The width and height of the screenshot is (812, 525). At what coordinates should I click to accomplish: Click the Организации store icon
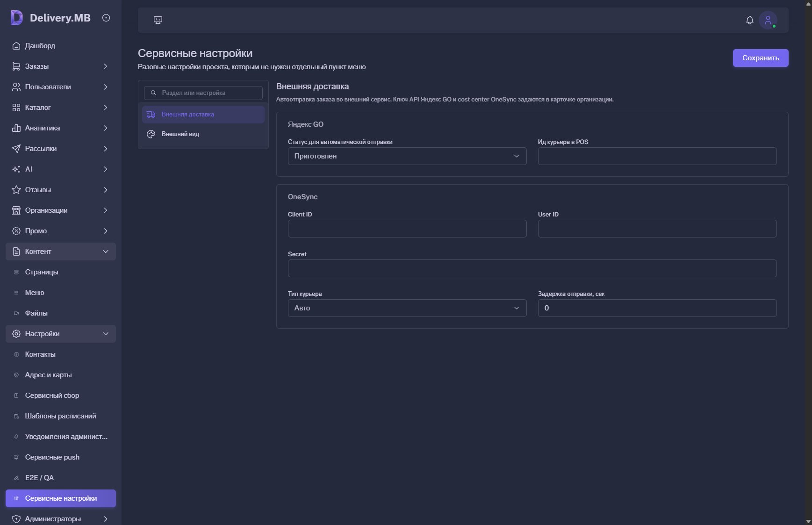coord(16,210)
